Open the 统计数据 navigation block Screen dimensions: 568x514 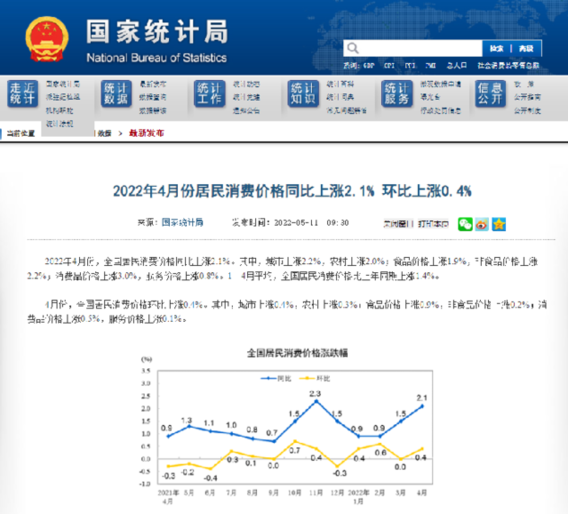116,94
